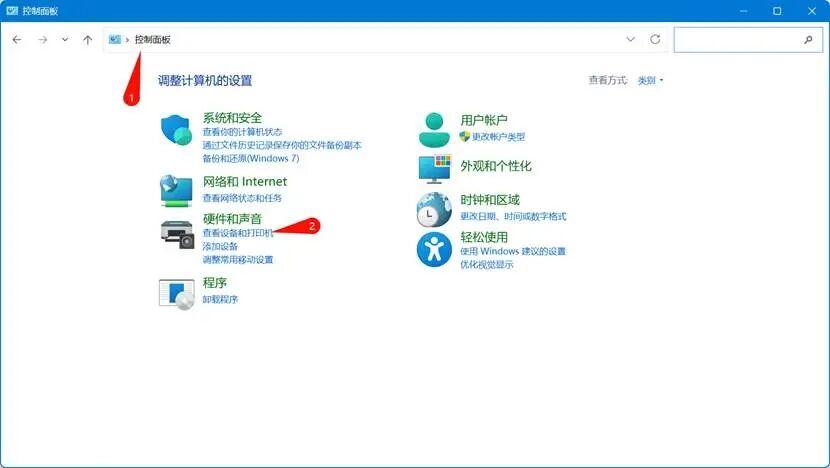This screenshot has width=830, height=468.
Task: Open 外观和个性化 category heading
Action: pos(496,166)
